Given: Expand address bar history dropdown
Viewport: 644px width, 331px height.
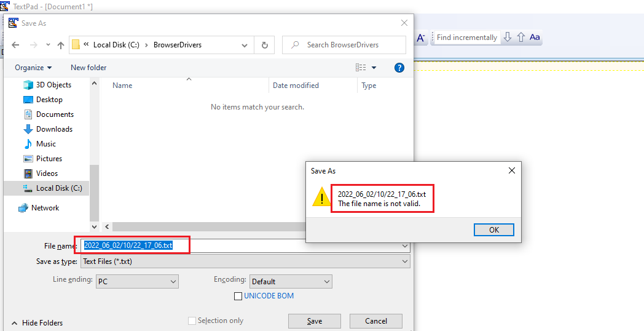Looking at the screenshot, I should coord(245,46).
